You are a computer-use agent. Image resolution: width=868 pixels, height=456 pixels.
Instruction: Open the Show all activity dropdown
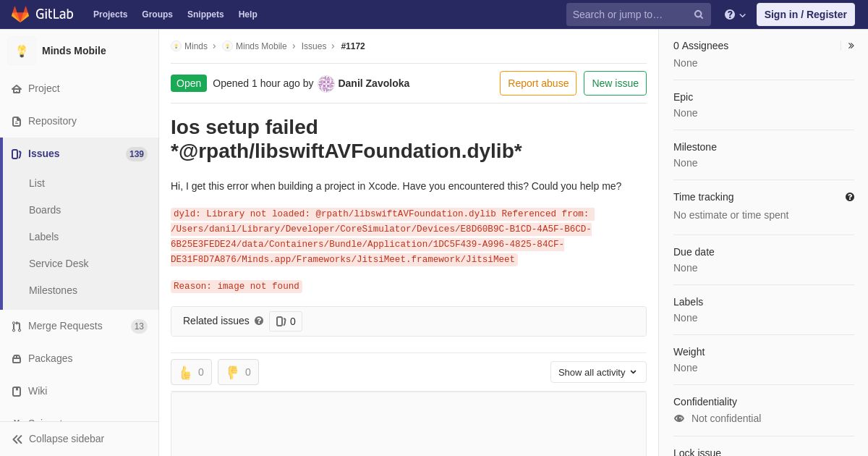point(598,372)
